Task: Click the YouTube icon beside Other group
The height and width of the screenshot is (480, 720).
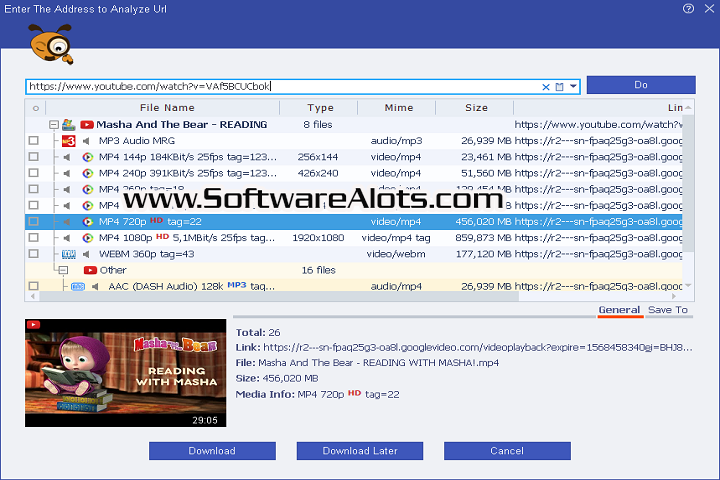Action: [x=90, y=270]
